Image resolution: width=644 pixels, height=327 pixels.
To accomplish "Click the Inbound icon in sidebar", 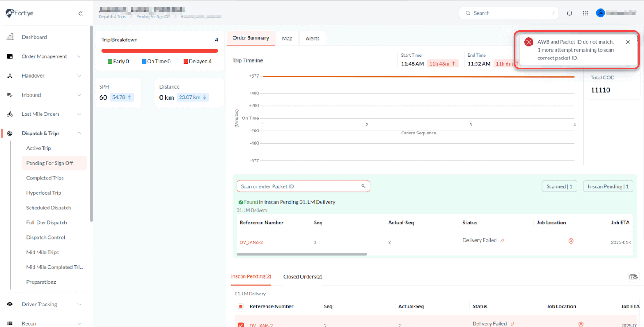I will click(x=10, y=95).
